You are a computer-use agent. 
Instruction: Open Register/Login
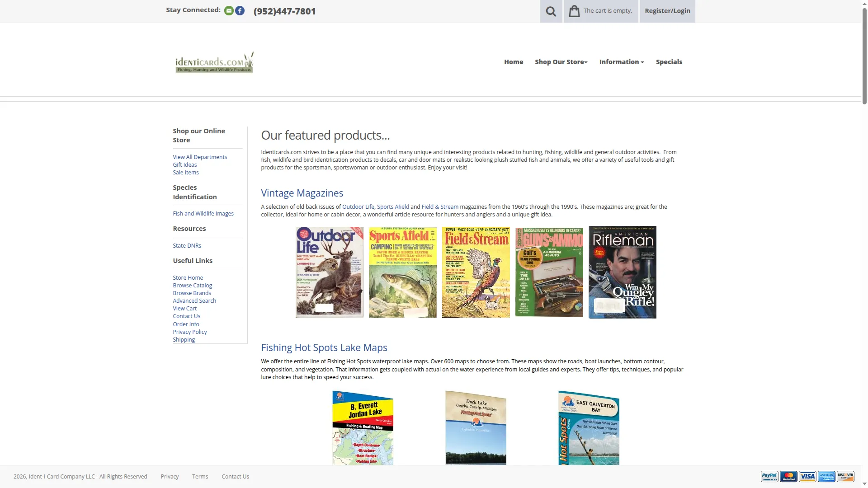[667, 11]
